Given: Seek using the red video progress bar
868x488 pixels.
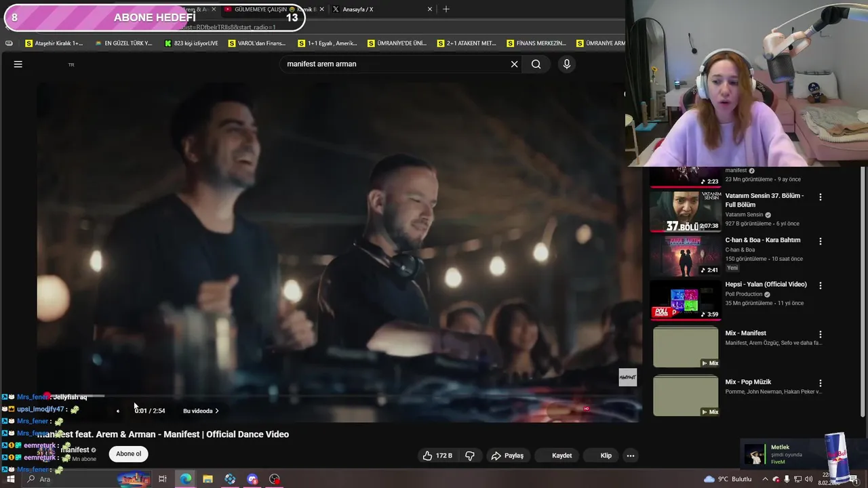Looking at the screenshot, I should tap(339, 396).
